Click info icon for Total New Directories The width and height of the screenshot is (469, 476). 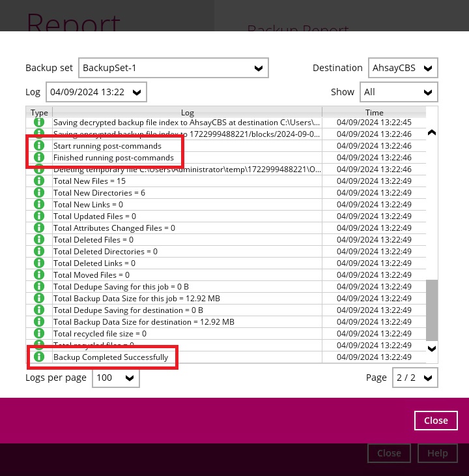38,193
